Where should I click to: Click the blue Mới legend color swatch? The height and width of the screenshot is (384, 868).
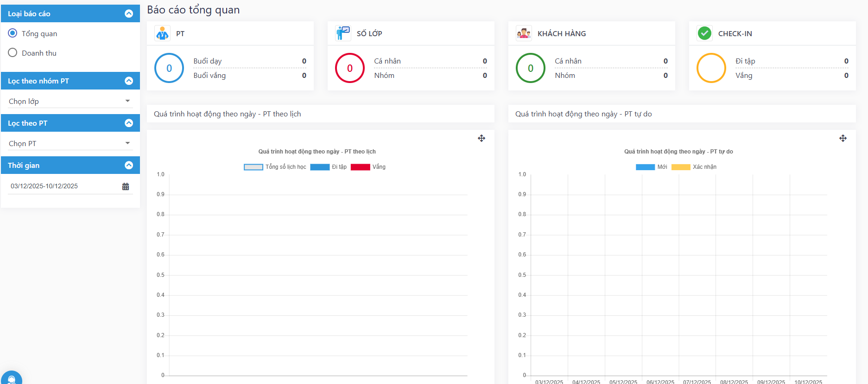click(645, 167)
